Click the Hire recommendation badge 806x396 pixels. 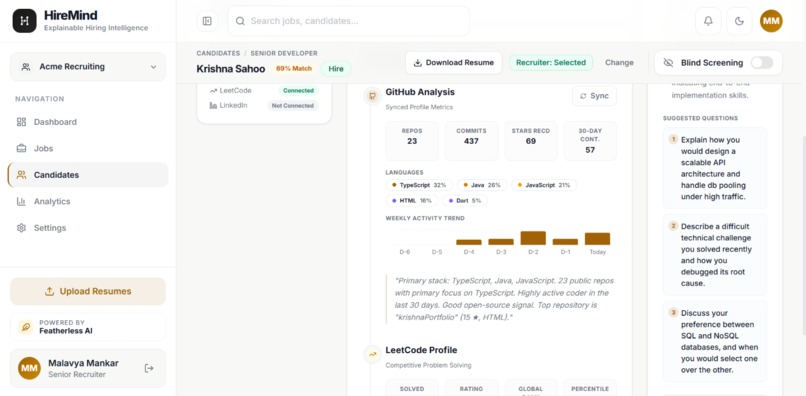336,69
